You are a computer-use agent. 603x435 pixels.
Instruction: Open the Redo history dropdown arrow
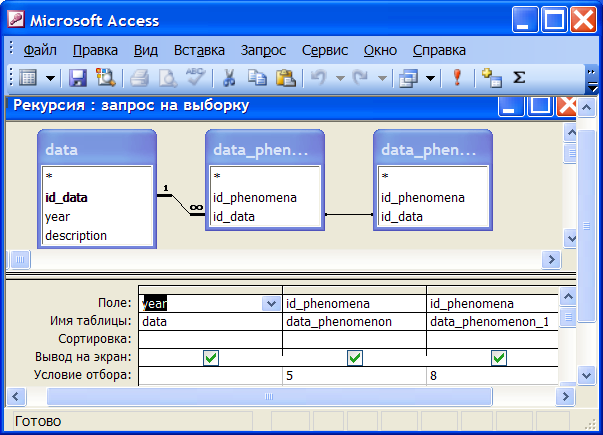coord(382,78)
